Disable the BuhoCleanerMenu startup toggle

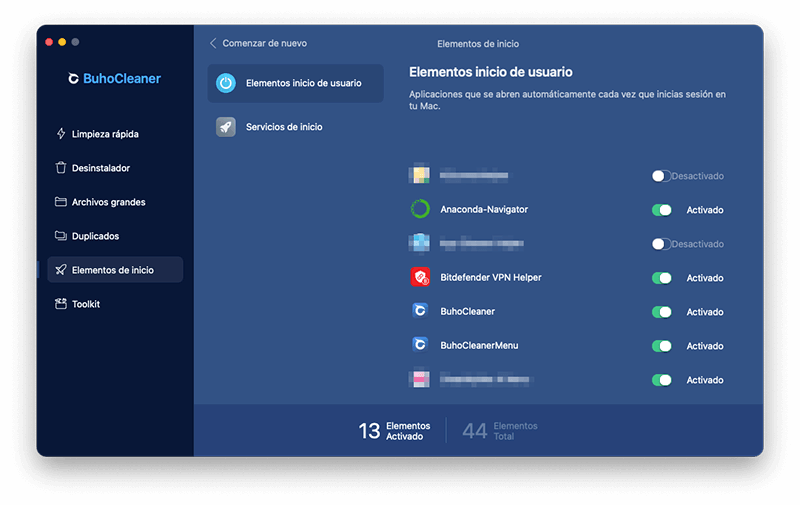(662, 346)
